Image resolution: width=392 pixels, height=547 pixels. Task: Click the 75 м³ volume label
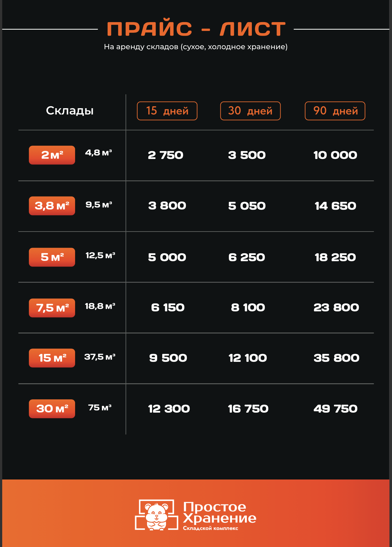100,408
